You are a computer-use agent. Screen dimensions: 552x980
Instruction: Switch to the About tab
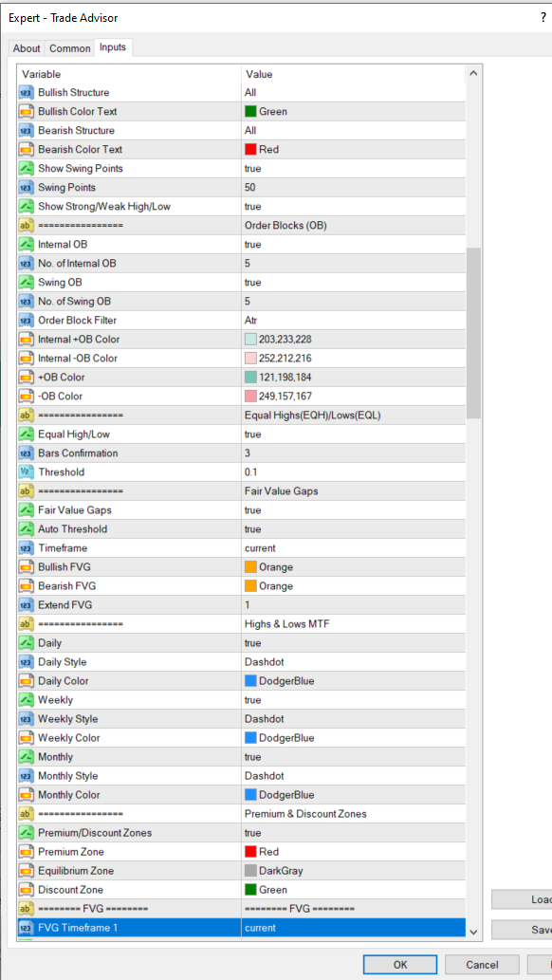pyautogui.click(x=27, y=48)
